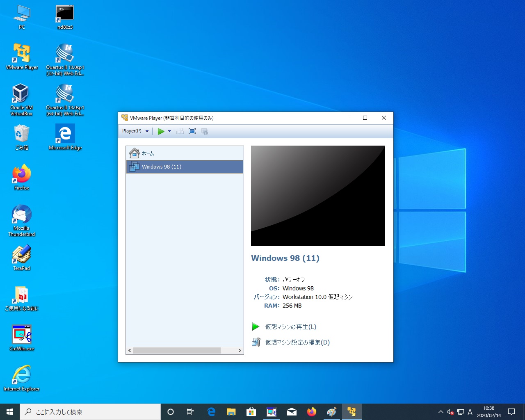The height and width of the screenshot is (420, 525).
Task: Open CutWin snipping app on taskbar
Action: [272, 412]
